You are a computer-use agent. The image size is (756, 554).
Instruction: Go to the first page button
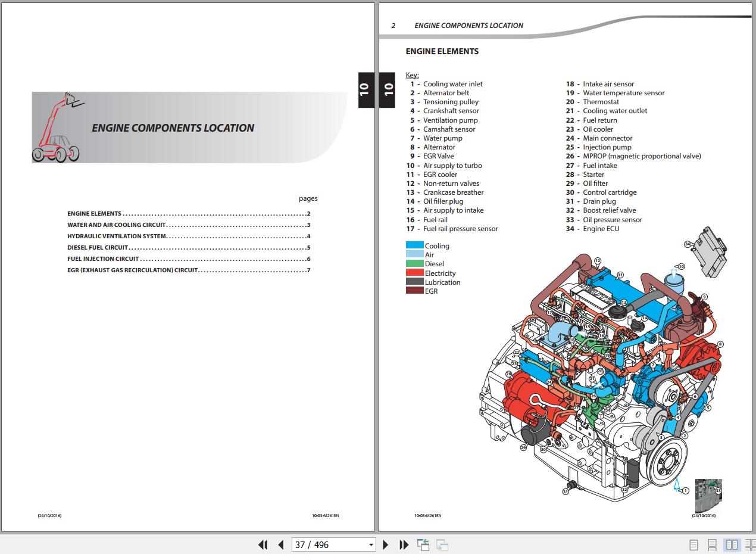pos(263,544)
